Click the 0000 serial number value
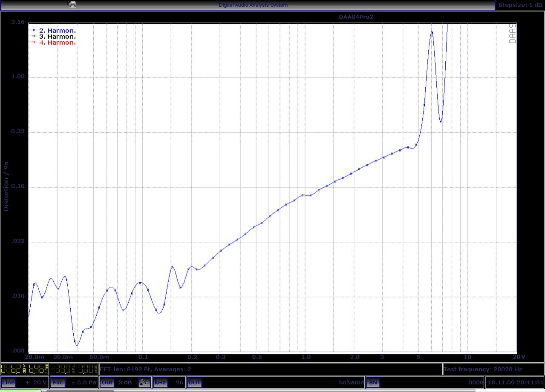Viewport: 545px width, 392px height. tap(476, 383)
